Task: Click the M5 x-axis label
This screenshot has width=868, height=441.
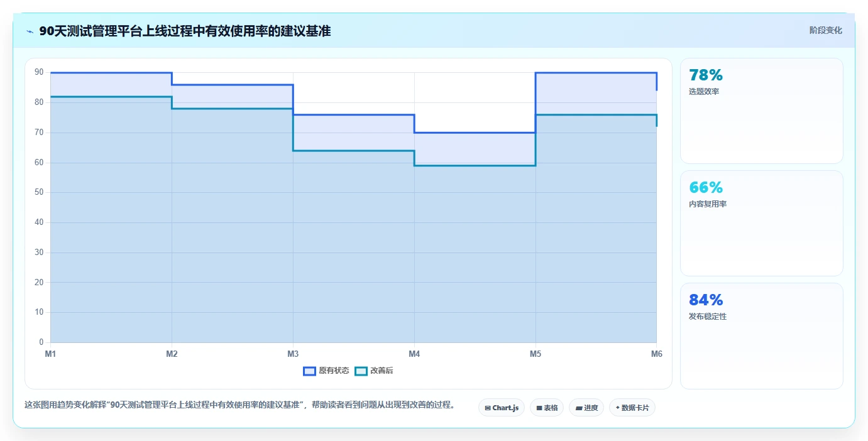Action: click(x=536, y=354)
